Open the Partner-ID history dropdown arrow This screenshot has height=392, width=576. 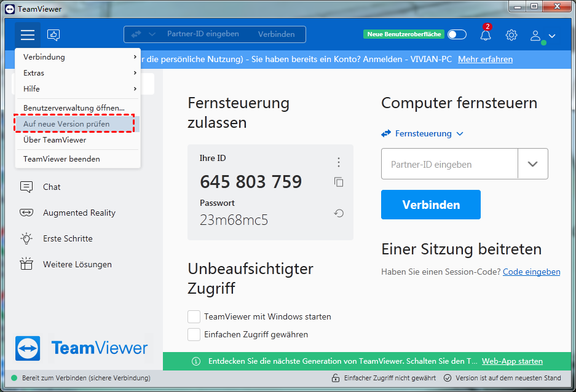(532, 164)
